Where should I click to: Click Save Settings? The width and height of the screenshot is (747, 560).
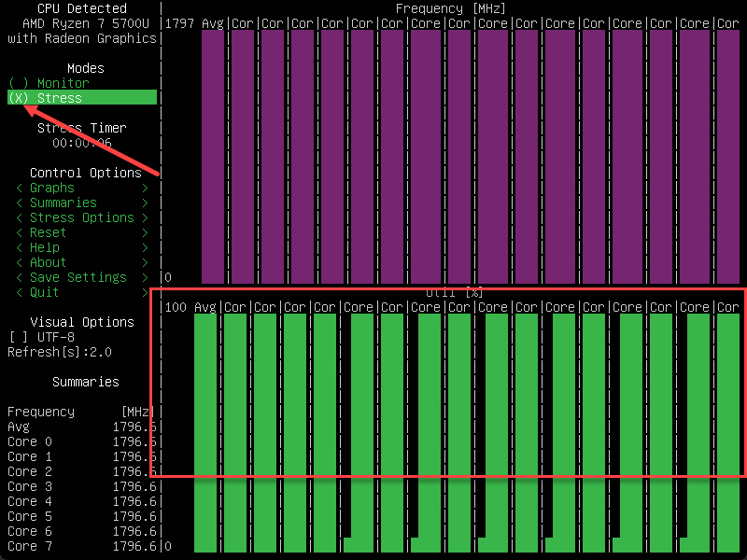82,277
